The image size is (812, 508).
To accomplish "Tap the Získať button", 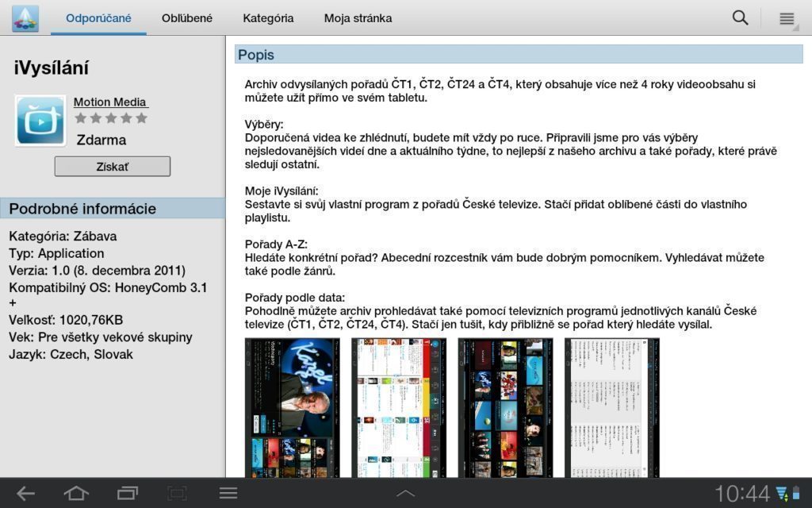I will click(x=113, y=167).
